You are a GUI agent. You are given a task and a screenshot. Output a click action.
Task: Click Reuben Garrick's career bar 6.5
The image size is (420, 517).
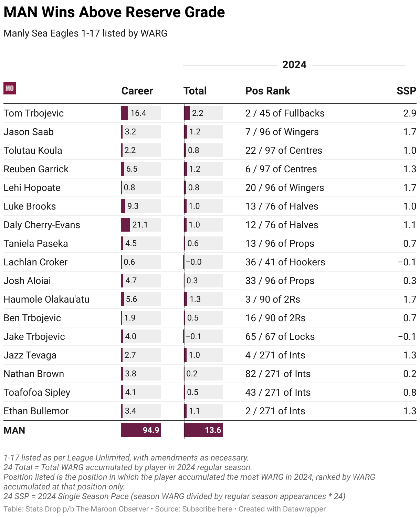click(141, 169)
